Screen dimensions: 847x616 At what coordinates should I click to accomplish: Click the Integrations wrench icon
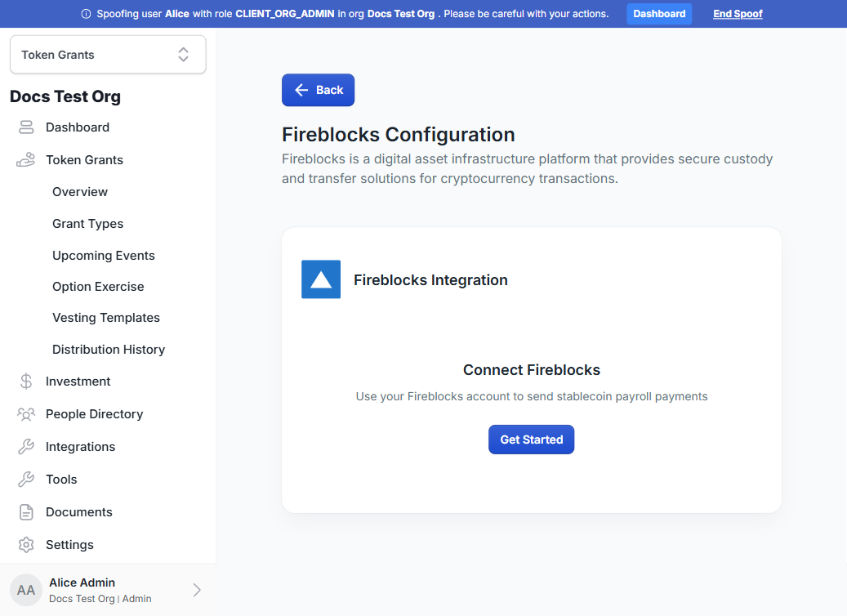[x=26, y=447]
